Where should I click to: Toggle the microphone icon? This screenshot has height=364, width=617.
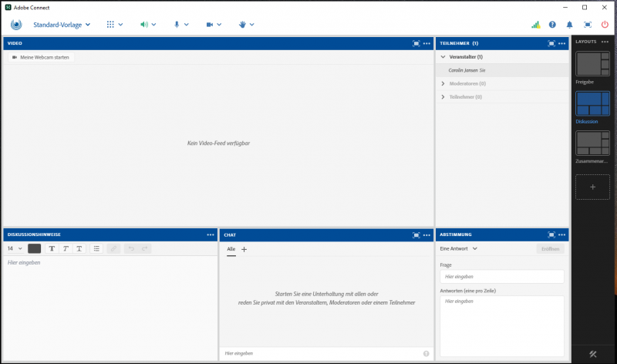point(177,25)
